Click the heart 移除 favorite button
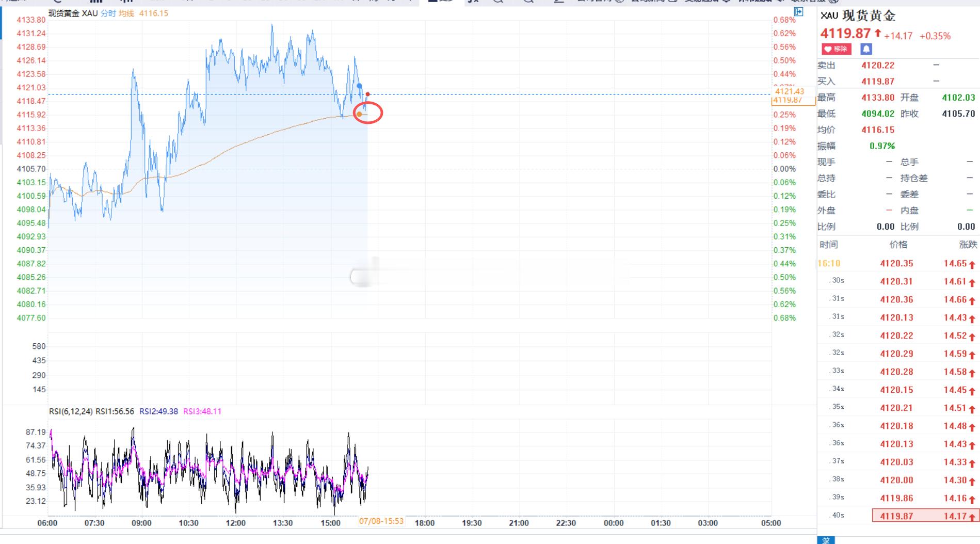980x544 pixels. coord(836,49)
